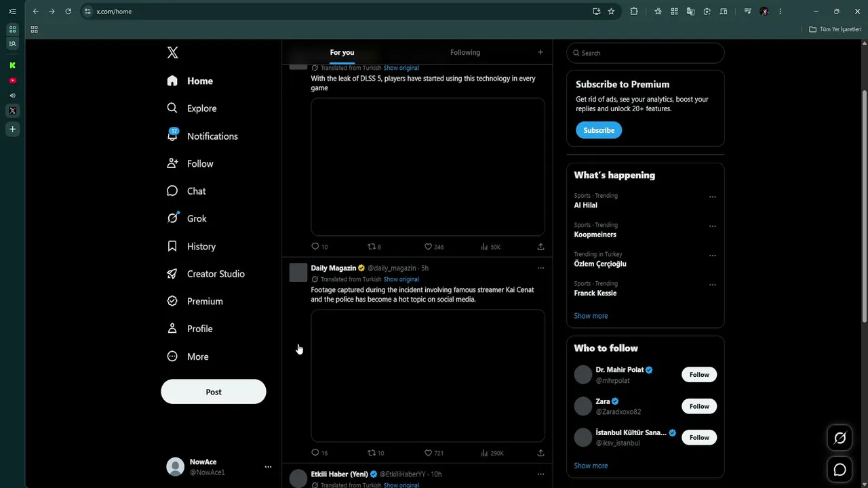
Task: Repost the DLSS 5 post
Action: coord(374,247)
